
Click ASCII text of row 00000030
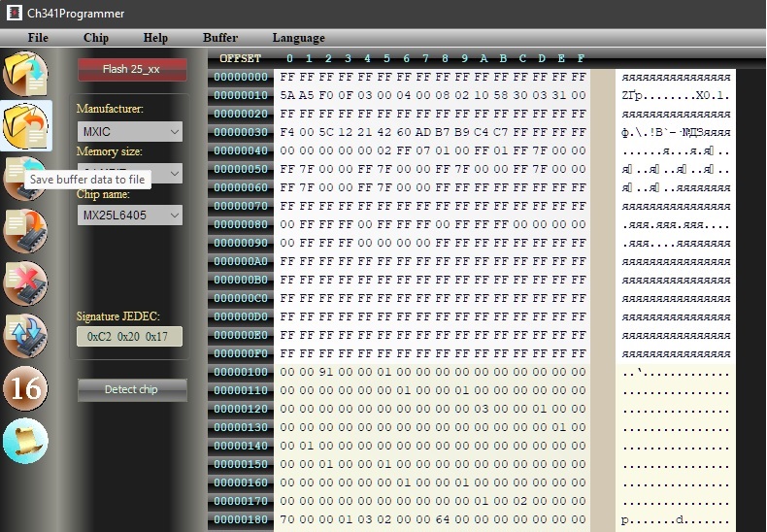pos(676,132)
